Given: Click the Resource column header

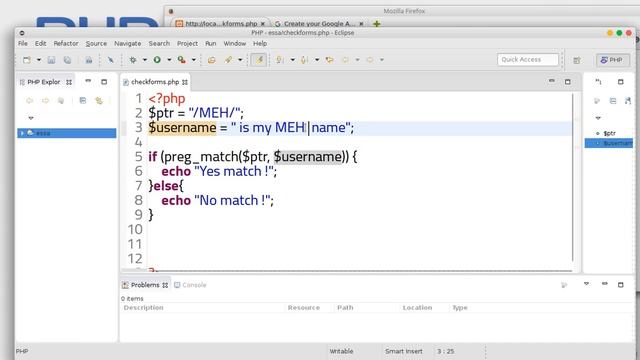Looking at the screenshot, I should (x=304, y=308).
